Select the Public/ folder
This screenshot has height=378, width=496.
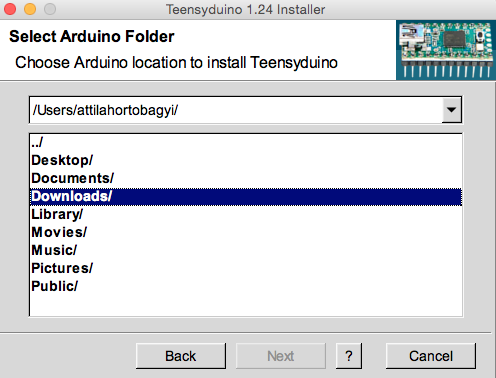[x=246, y=286]
